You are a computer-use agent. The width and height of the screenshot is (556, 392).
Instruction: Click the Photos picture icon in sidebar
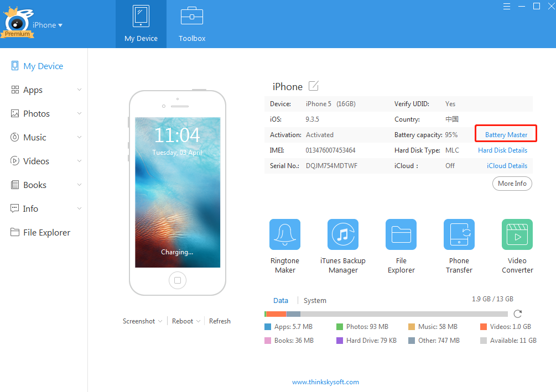tap(15, 113)
